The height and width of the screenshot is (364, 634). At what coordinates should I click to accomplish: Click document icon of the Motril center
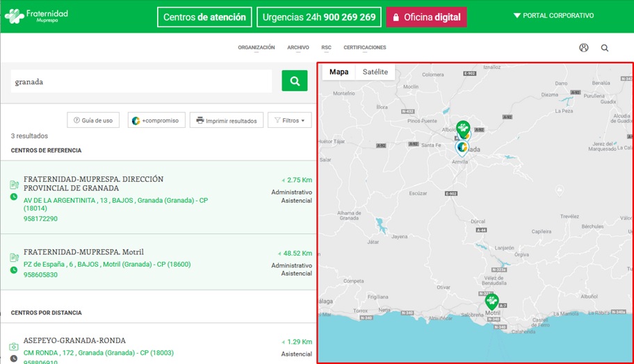[x=14, y=257]
